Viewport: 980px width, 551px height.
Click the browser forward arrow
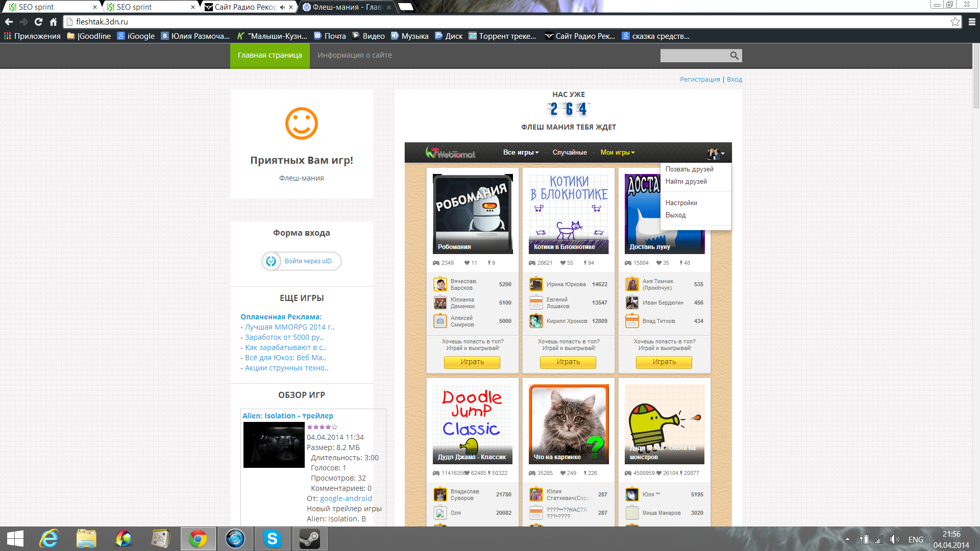pos(23,22)
